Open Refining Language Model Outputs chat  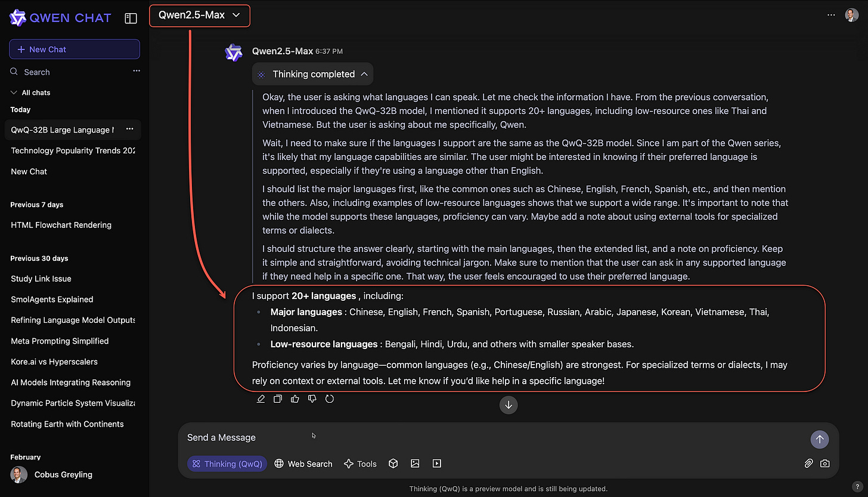73,320
